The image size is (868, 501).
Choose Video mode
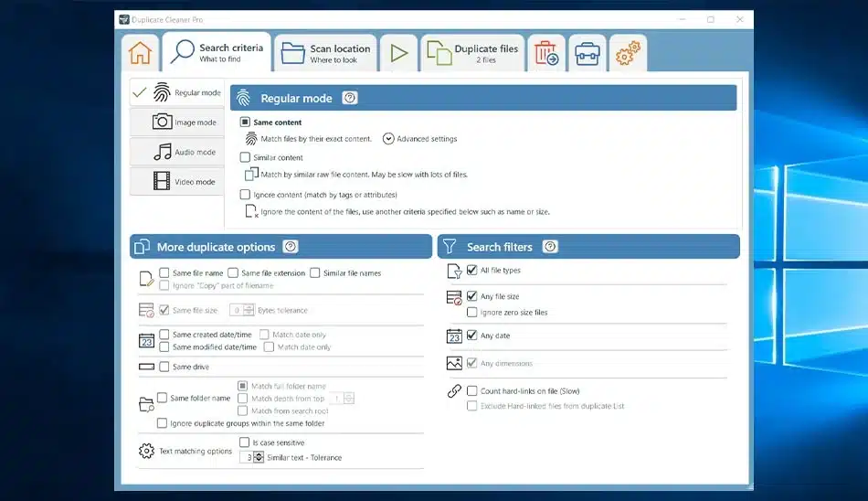click(177, 182)
